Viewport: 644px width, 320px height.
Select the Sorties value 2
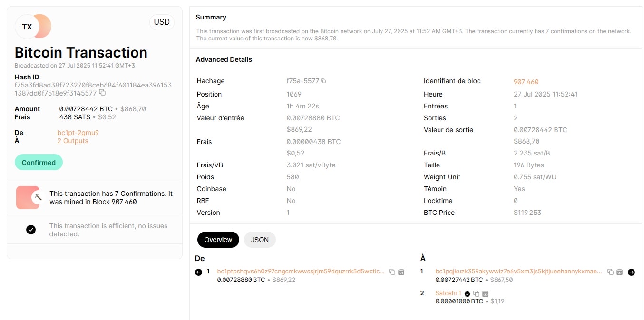[x=516, y=118]
